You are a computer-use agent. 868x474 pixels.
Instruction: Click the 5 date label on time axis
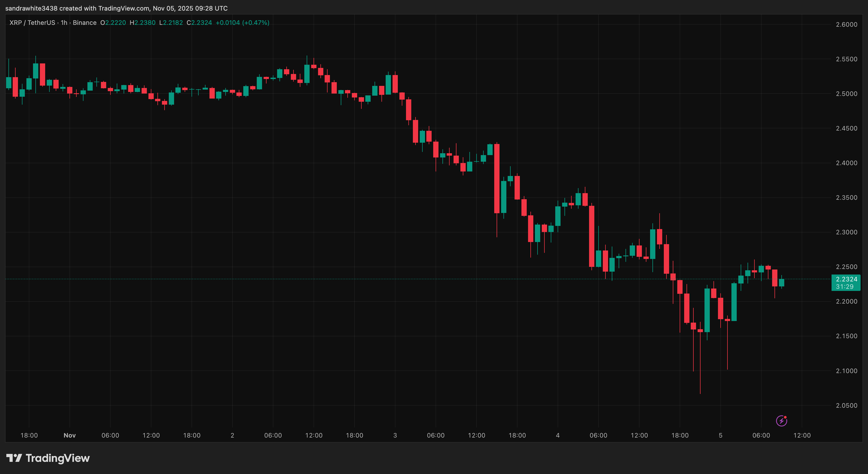(x=721, y=435)
